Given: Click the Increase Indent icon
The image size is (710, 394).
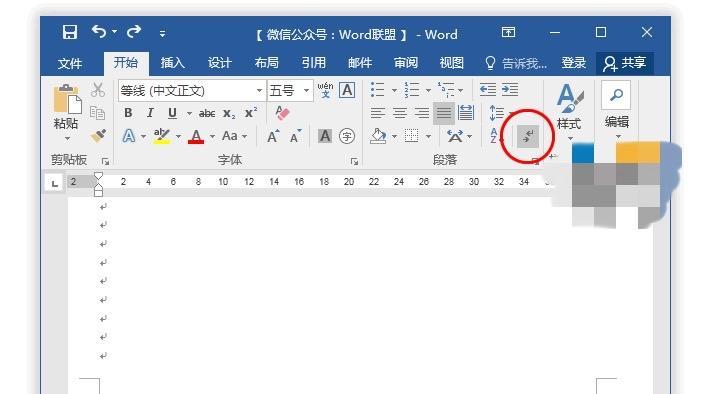Looking at the screenshot, I should [510, 90].
